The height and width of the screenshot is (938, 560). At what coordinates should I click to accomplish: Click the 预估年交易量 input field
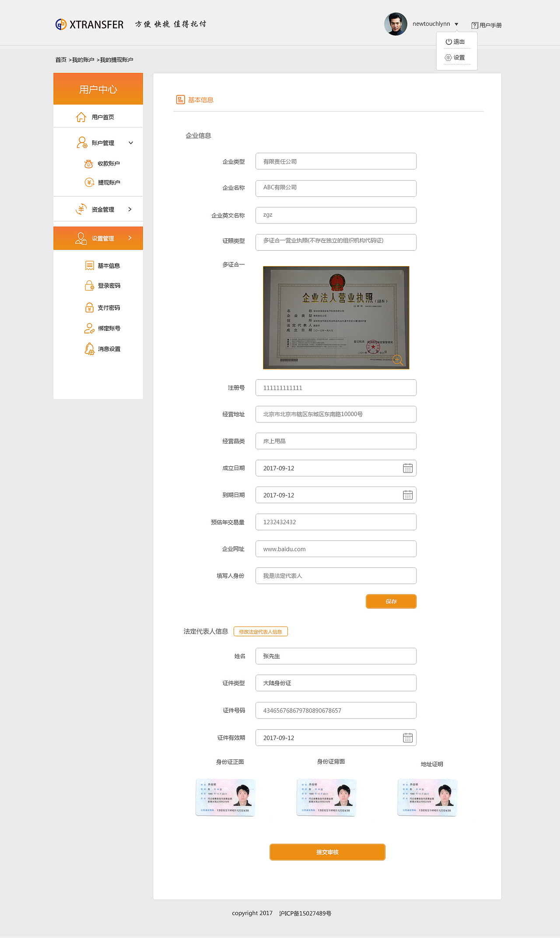click(x=336, y=522)
